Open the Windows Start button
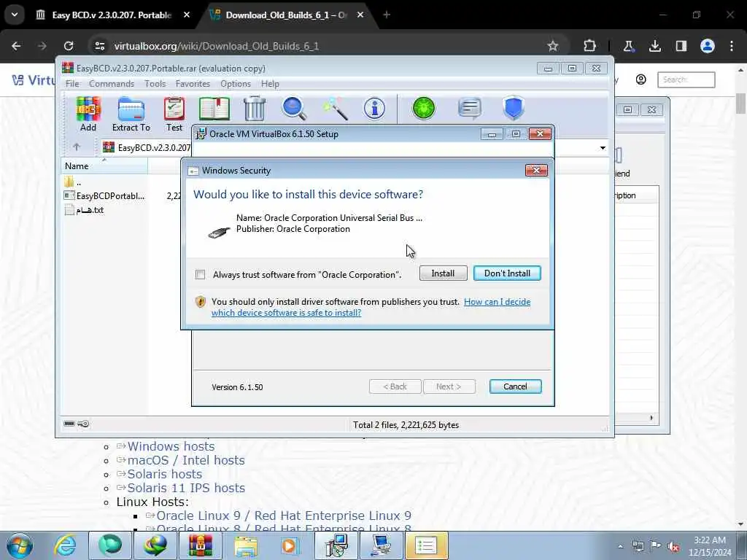 pyautogui.click(x=19, y=545)
